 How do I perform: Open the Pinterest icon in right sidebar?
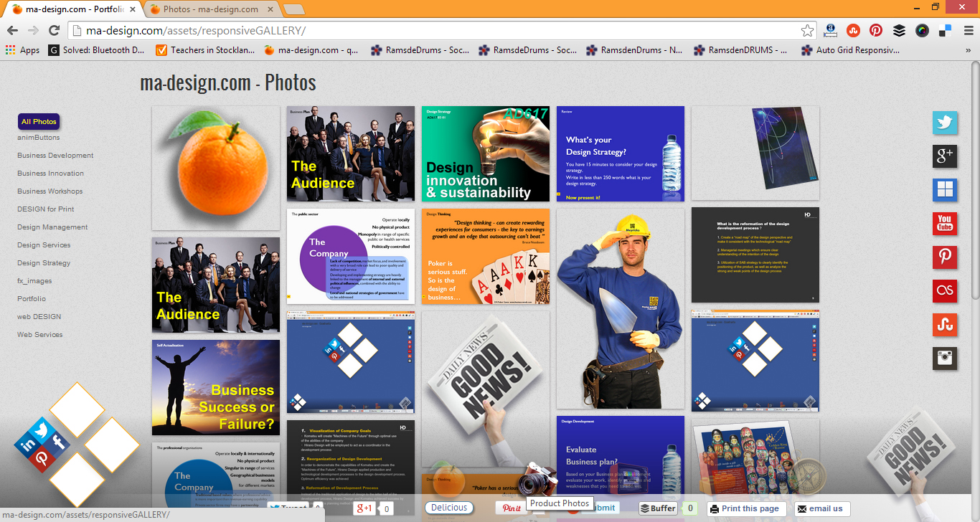coord(944,257)
